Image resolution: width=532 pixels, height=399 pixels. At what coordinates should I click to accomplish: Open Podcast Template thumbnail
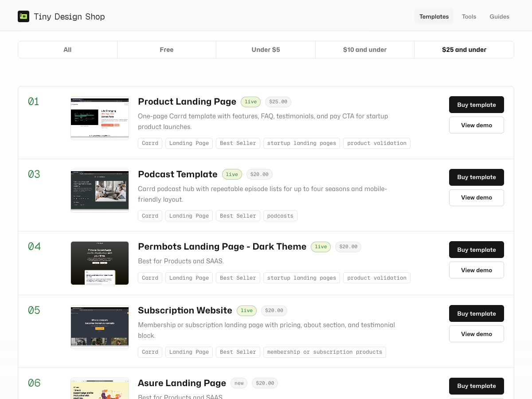100,191
